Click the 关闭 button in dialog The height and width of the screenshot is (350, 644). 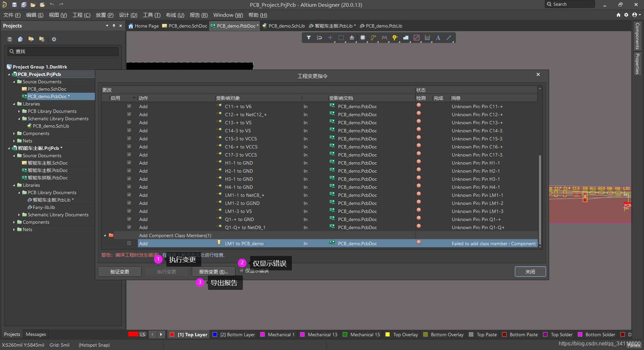coord(530,271)
